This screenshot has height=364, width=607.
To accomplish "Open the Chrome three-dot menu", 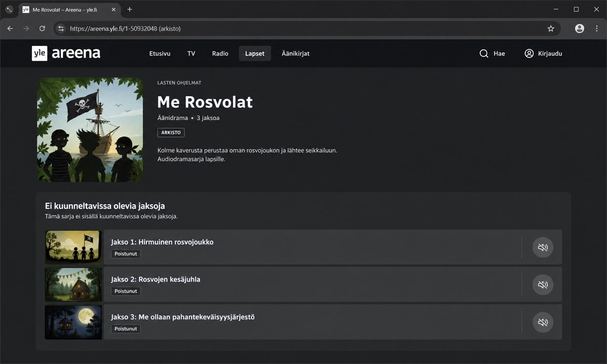I will (x=596, y=28).
